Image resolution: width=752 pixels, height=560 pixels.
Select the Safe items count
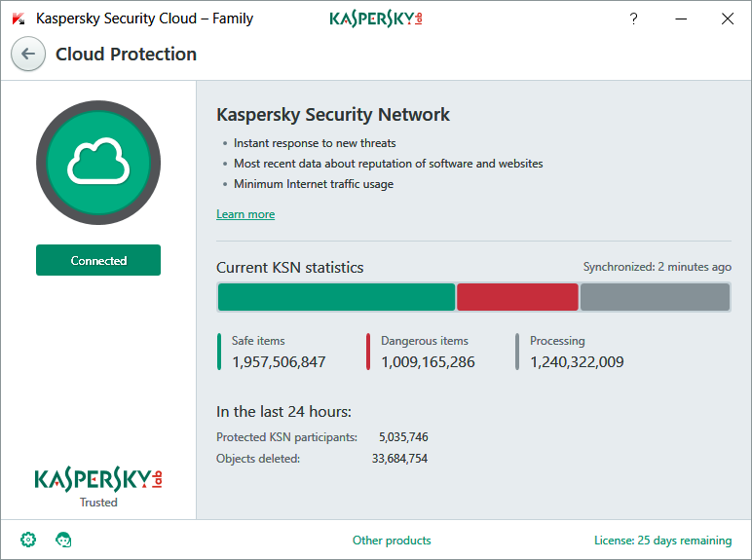279,362
